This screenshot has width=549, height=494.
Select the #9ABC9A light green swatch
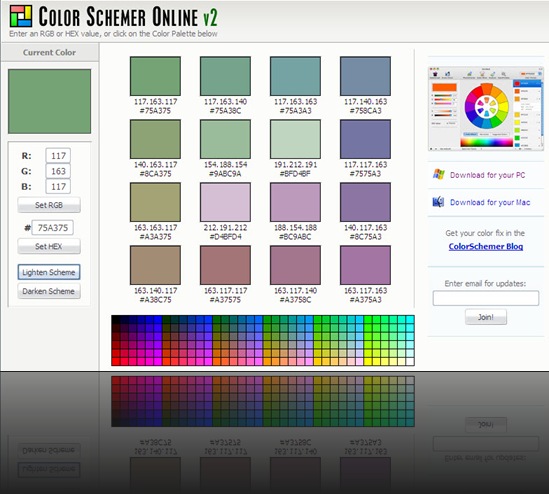(225, 139)
